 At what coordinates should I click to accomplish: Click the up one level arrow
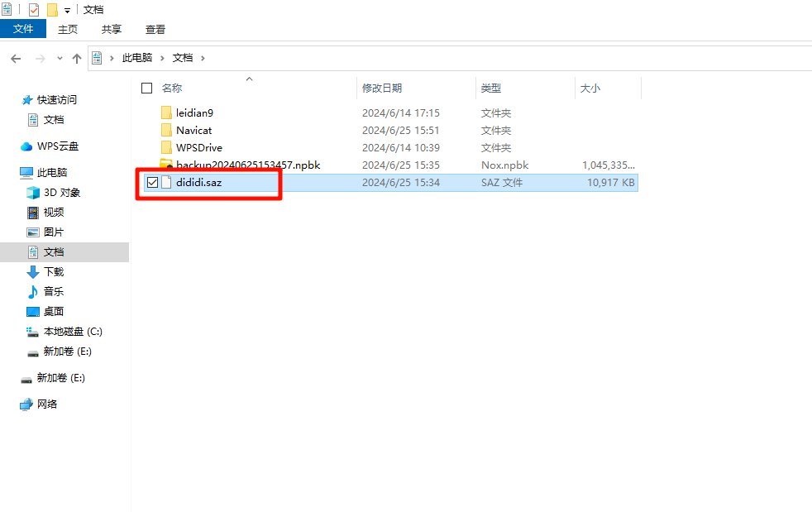point(77,59)
